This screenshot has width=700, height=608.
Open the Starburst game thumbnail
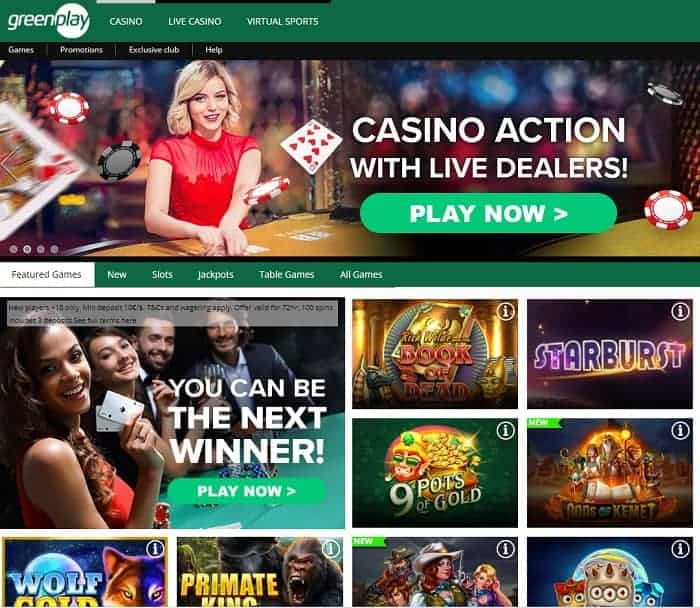pos(610,354)
